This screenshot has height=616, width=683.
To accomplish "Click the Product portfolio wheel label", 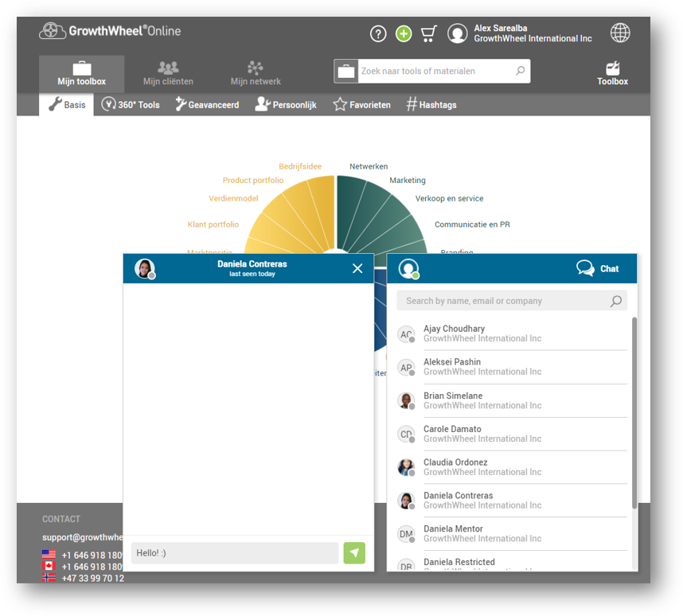I will coord(253,180).
